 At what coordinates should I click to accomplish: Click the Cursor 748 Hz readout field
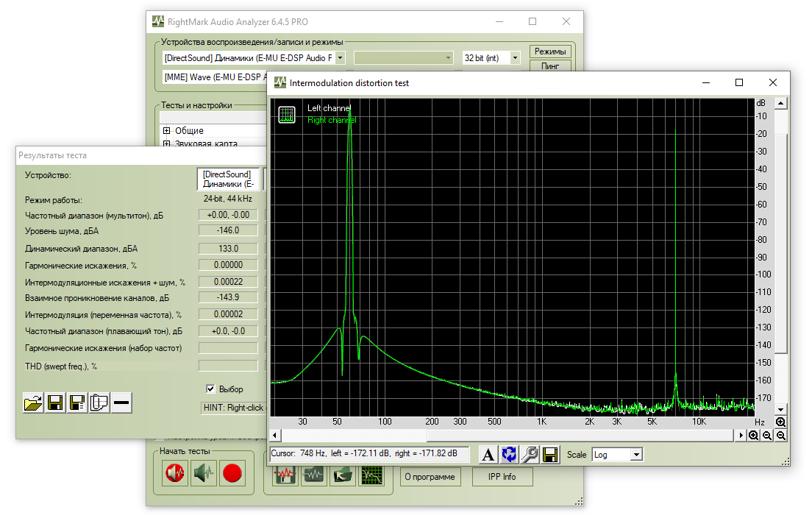370,454
